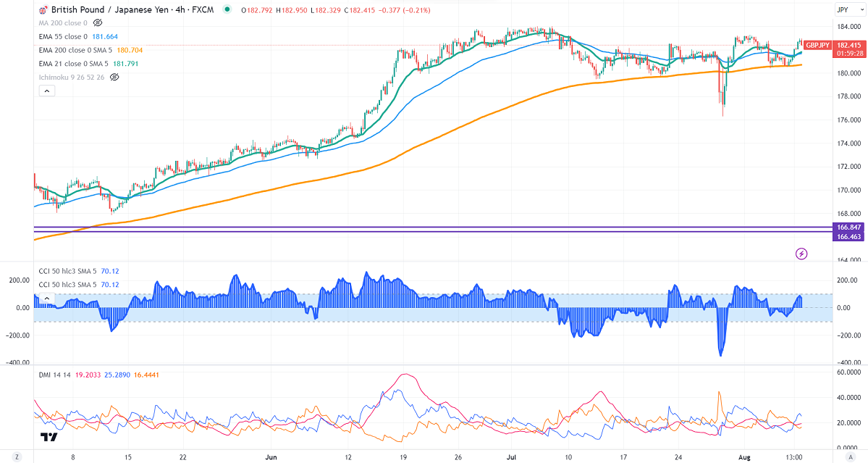The image size is (868, 463).
Task: Click the 13:00 label on time axis
Action: click(x=794, y=457)
